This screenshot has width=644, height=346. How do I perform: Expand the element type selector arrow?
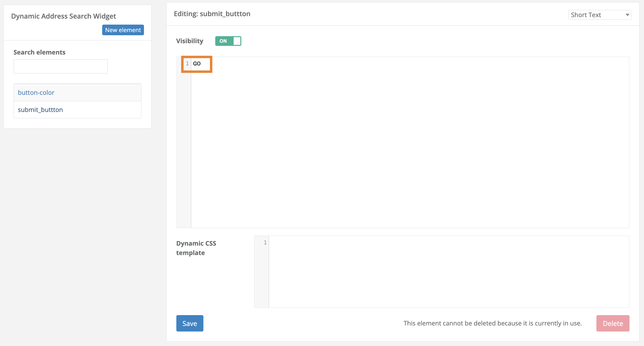tap(628, 15)
